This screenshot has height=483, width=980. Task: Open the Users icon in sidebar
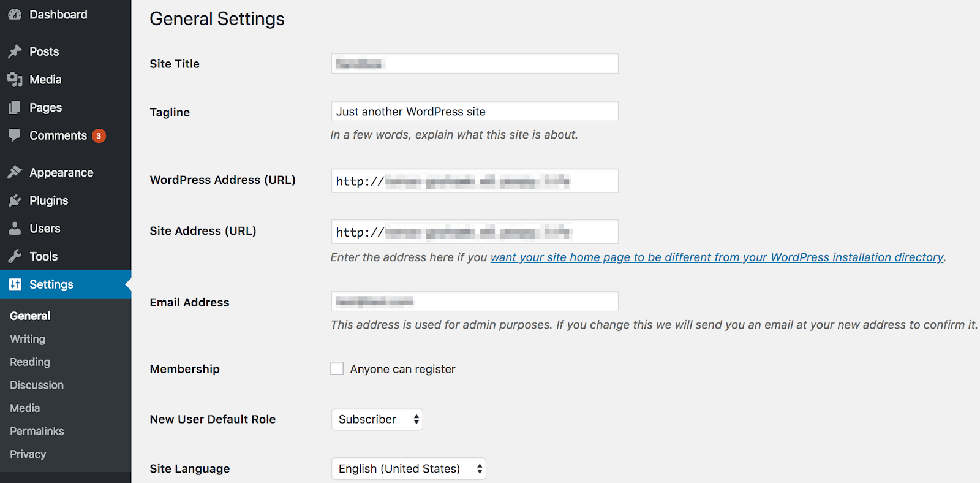[15, 228]
